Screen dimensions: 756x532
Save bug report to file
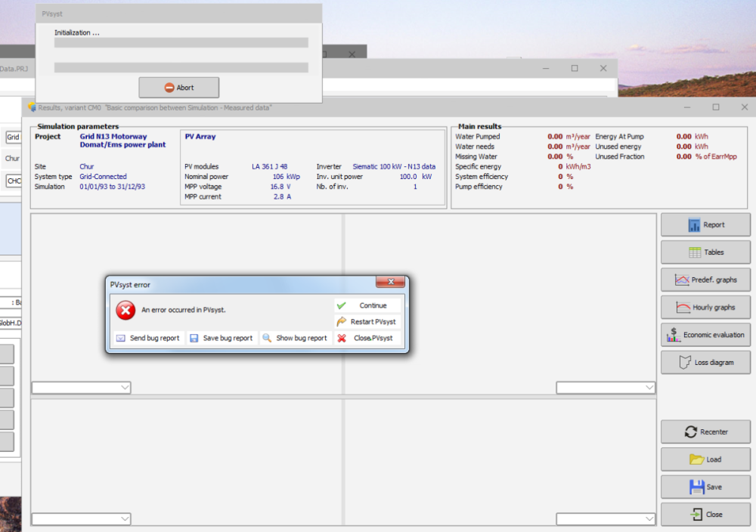tap(222, 338)
